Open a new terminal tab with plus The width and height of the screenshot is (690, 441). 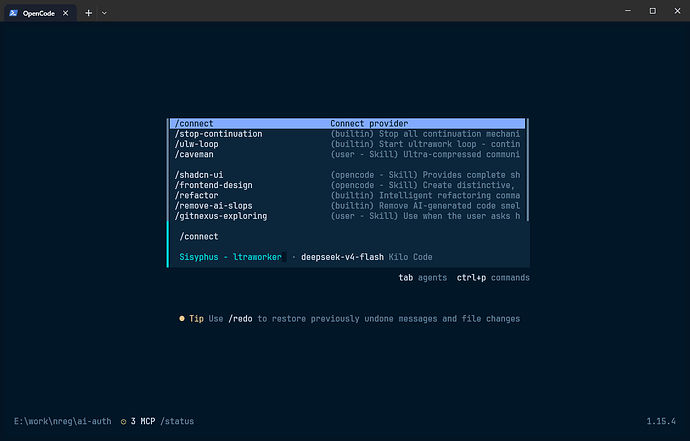pyautogui.click(x=88, y=13)
